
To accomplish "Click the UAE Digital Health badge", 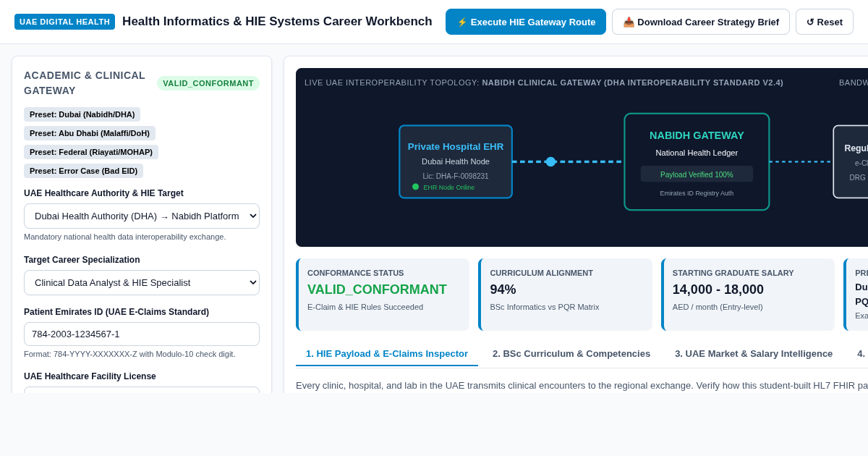I will [x=64, y=22].
